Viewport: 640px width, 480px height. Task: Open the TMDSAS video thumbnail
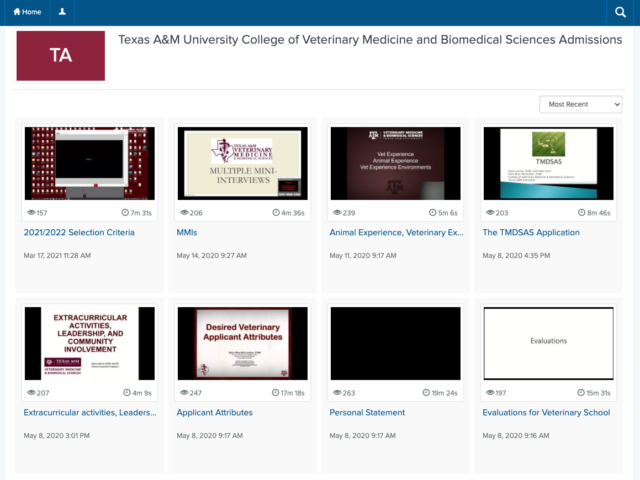click(x=548, y=163)
